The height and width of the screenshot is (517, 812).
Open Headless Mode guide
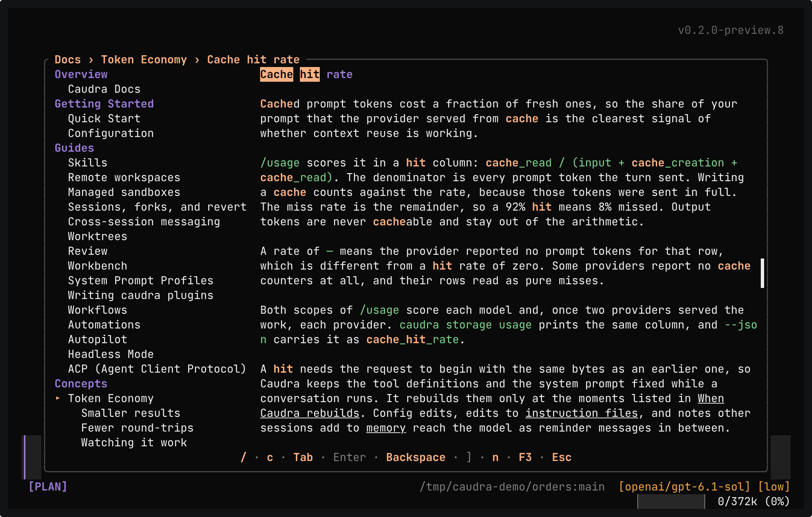tap(111, 354)
